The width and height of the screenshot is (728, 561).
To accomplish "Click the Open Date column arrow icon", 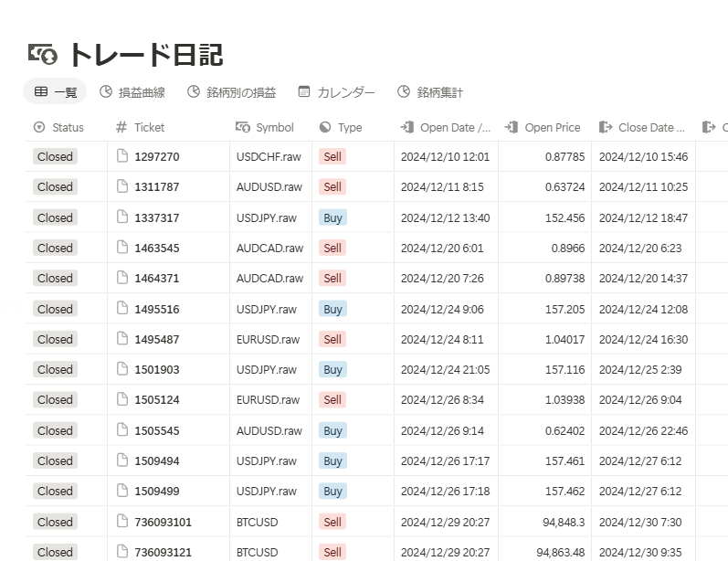I will click(407, 128).
